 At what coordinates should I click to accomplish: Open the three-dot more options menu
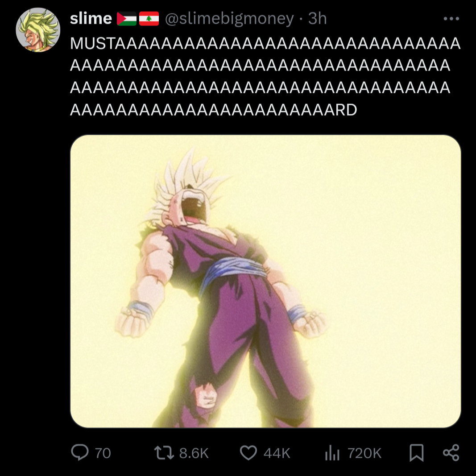click(x=451, y=19)
